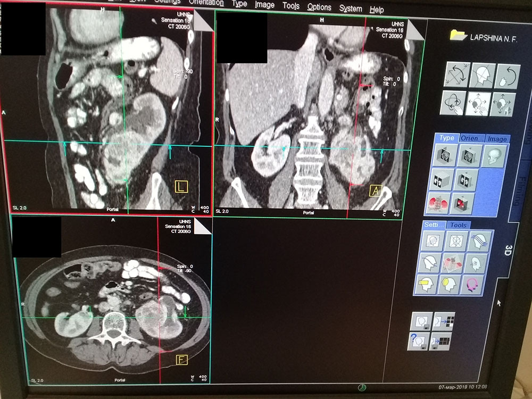Image resolution: width=532 pixels, height=399 pixels.
Task: Open the Options menu
Action: [x=319, y=7]
